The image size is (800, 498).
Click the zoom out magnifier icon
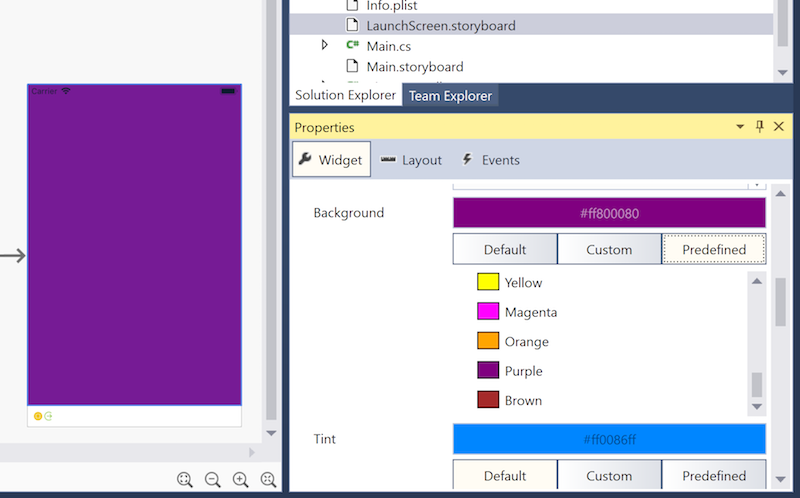tap(212, 479)
